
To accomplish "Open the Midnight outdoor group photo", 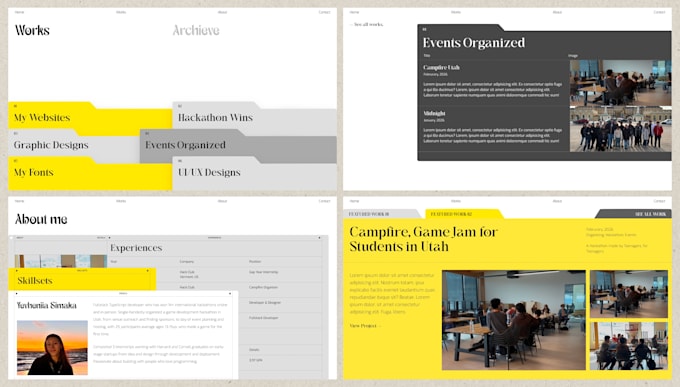I will pyautogui.click(x=620, y=129).
